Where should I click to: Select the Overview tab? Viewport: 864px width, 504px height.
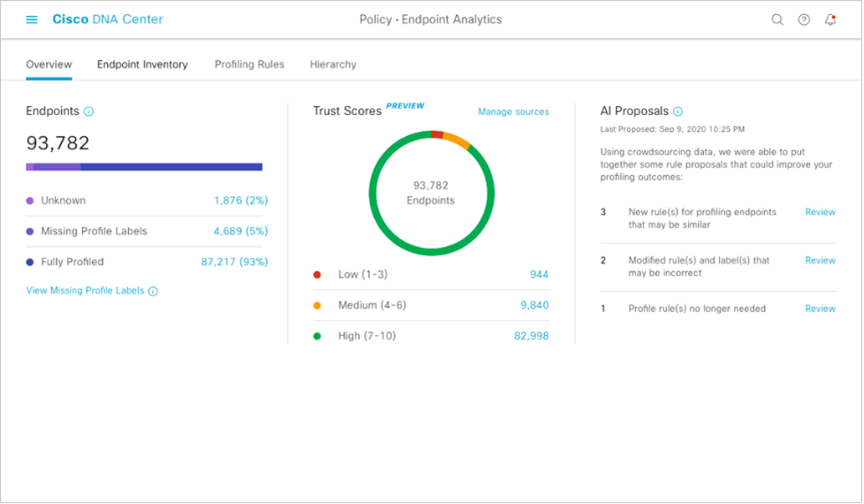(49, 65)
